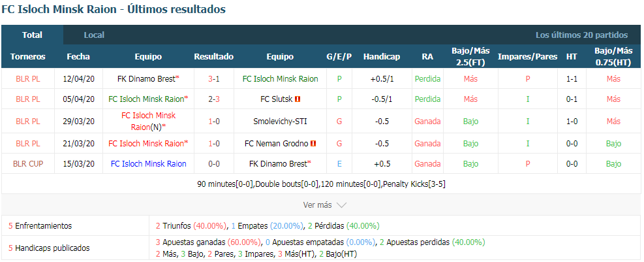Click the Impares/Pares column header
Image resolution: width=644 pixels, height=262 pixels.
pos(528,57)
